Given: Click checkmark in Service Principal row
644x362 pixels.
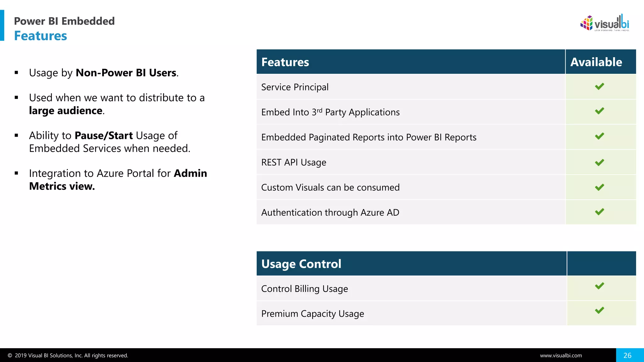Looking at the screenshot, I should [599, 86].
